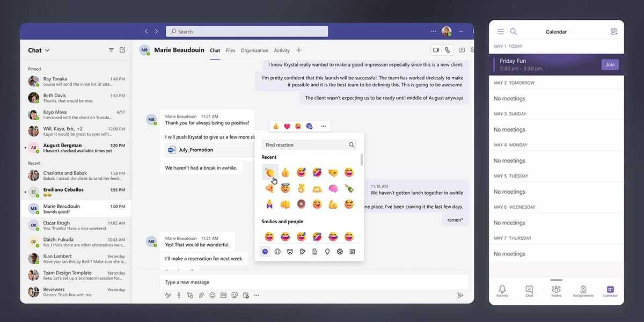This screenshot has height=322, width=644.
Task: Start an audio call with Marie
Action: pos(447,50)
